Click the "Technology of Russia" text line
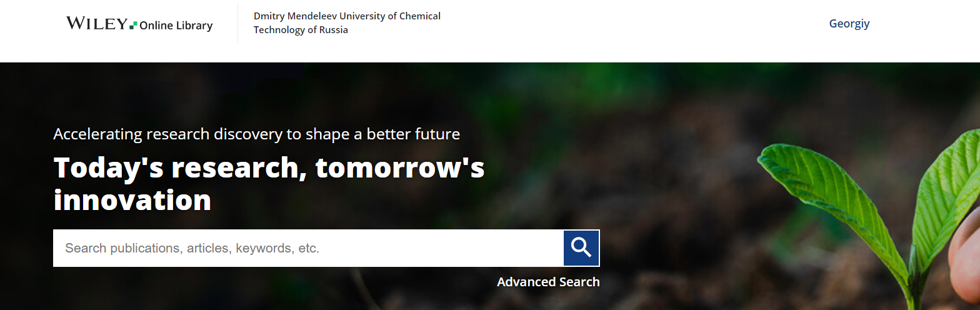Screen dimensions: 980x310 (301, 30)
